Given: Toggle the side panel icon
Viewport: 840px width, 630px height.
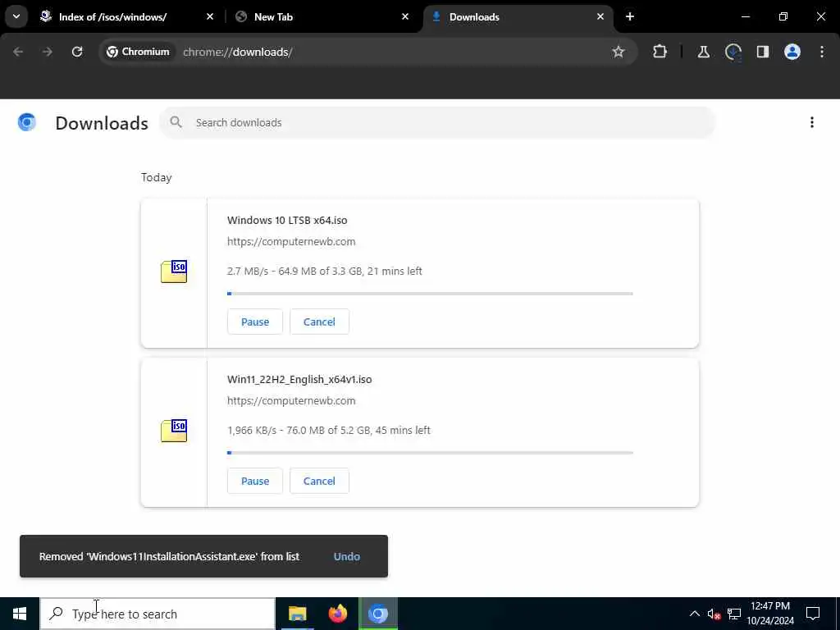Looking at the screenshot, I should 763,52.
